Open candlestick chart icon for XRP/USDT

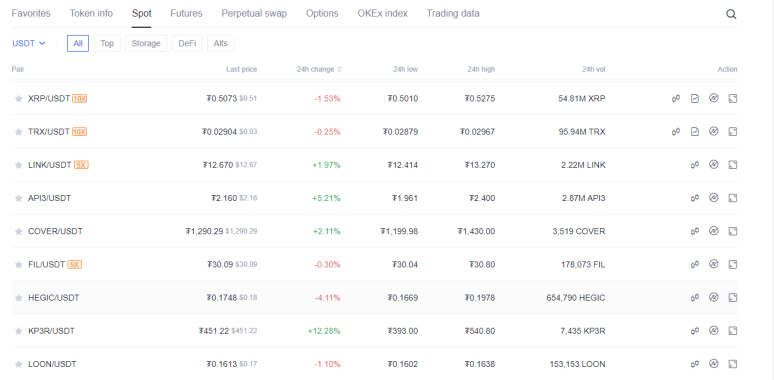coord(676,98)
